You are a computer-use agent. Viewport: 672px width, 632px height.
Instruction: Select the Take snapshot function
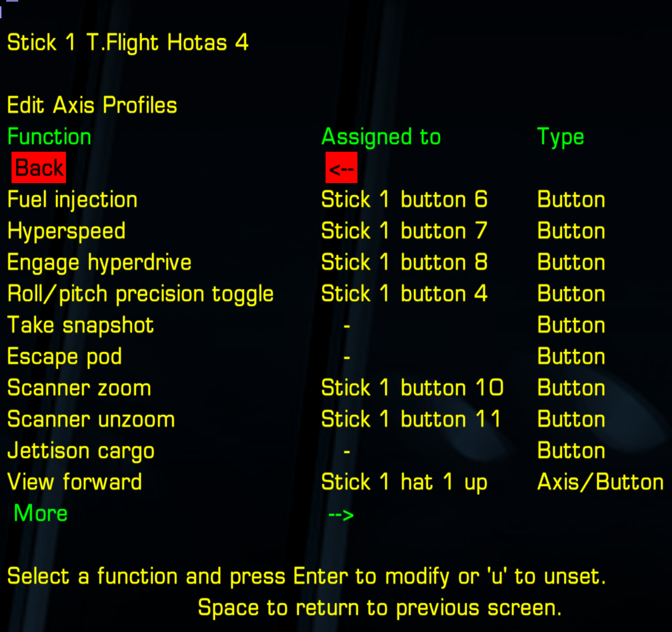[x=81, y=325]
